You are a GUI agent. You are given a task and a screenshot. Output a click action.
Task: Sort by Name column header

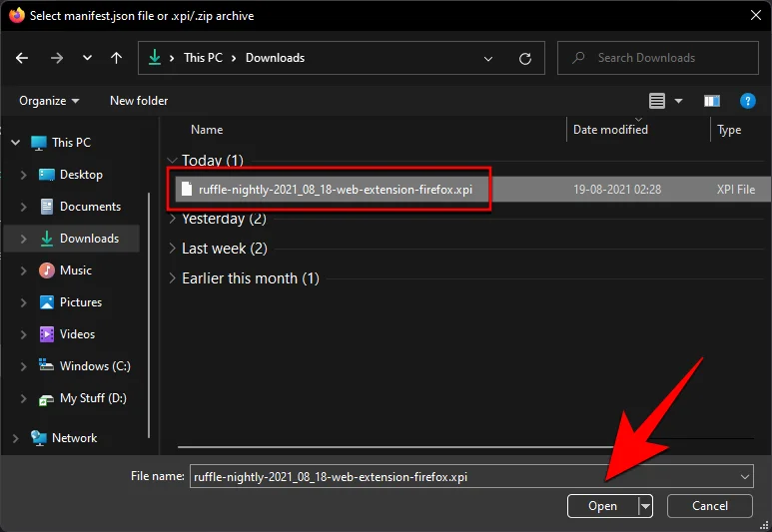(207, 130)
